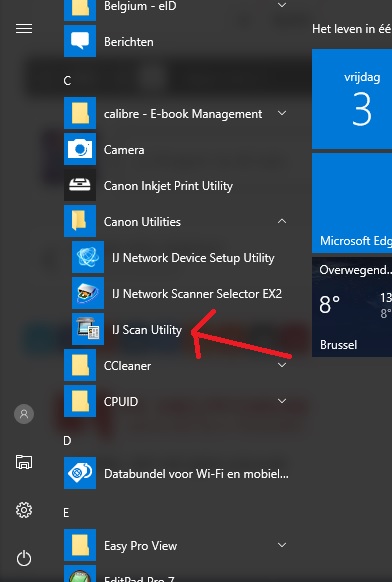Open the weather tile for Brussel
The width and height of the screenshot is (392, 582).
pyautogui.click(x=352, y=307)
